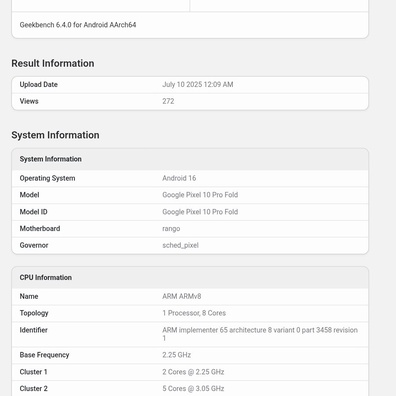The width and height of the screenshot is (396, 396).
Task: Click the Base Frequency label
Action: [x=44, y=355]
